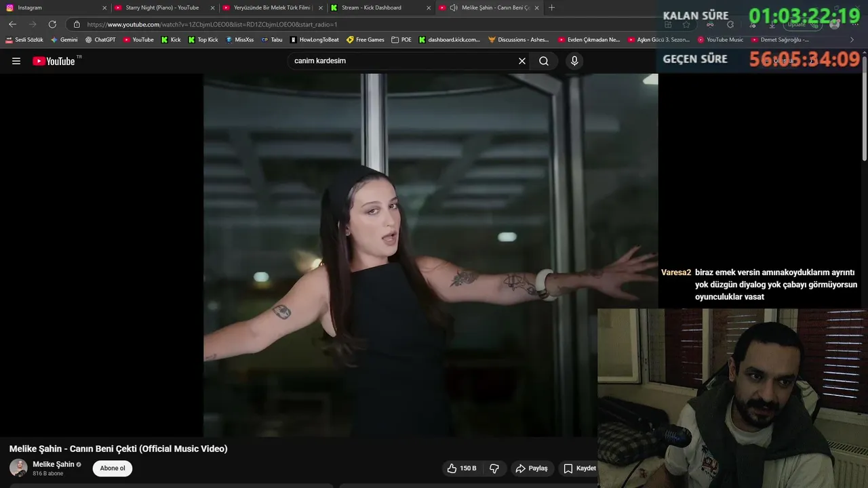868x488 pixels.
Task: Open YouTube bookmark in bookmarks bar
Action: [138, 40]
